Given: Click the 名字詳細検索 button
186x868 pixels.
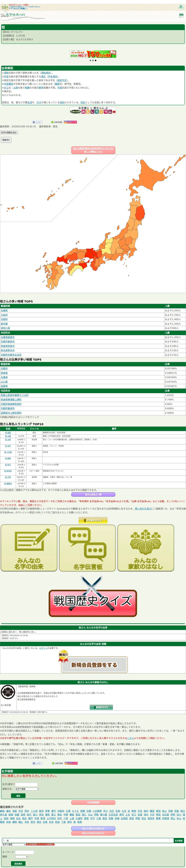Looking at the screenshot, I should pos(93,803).
